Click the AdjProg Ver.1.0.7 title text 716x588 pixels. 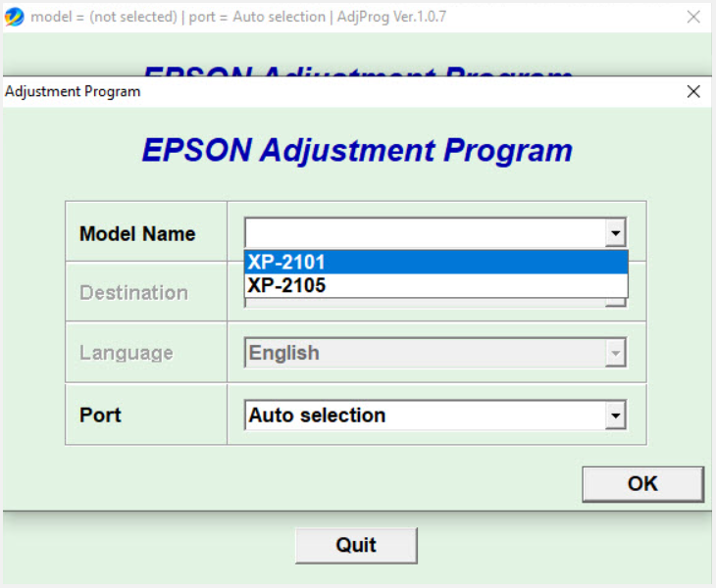point(391,17)
